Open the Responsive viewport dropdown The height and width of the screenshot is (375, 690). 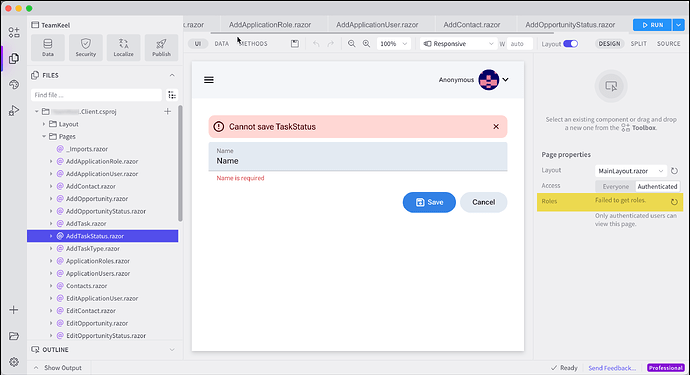pos(458,44)
